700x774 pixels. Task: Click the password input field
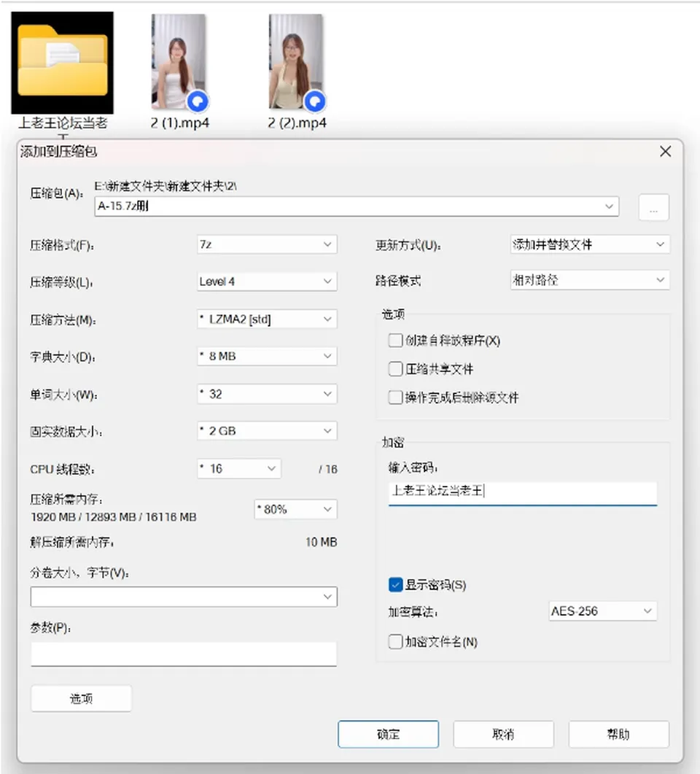coord(522,492)
